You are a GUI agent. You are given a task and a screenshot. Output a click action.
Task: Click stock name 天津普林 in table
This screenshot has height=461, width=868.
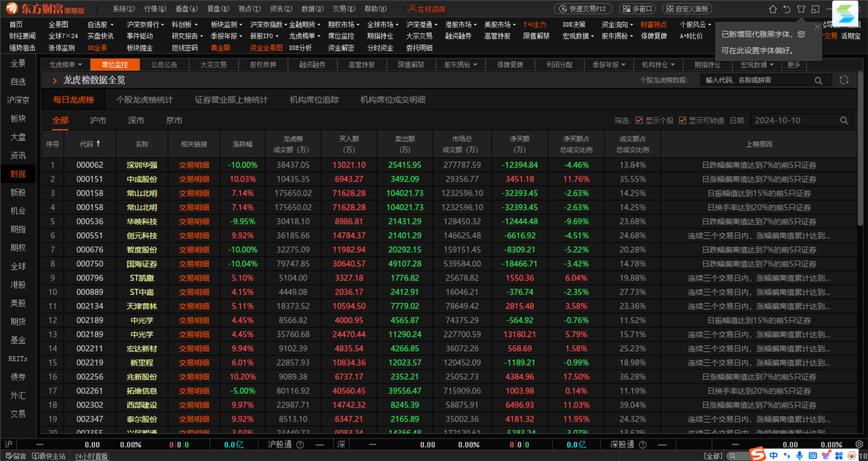point(142,306)
